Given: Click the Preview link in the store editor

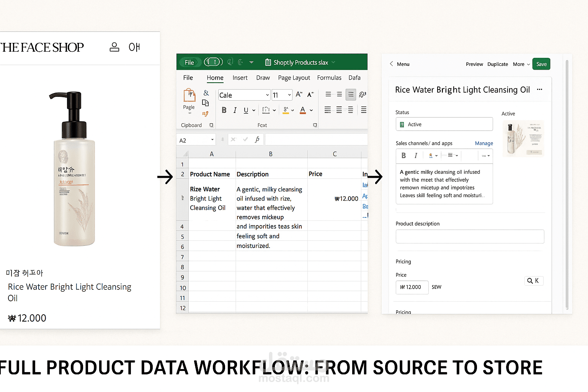Looking at the screenshot, I should (474, 64).
